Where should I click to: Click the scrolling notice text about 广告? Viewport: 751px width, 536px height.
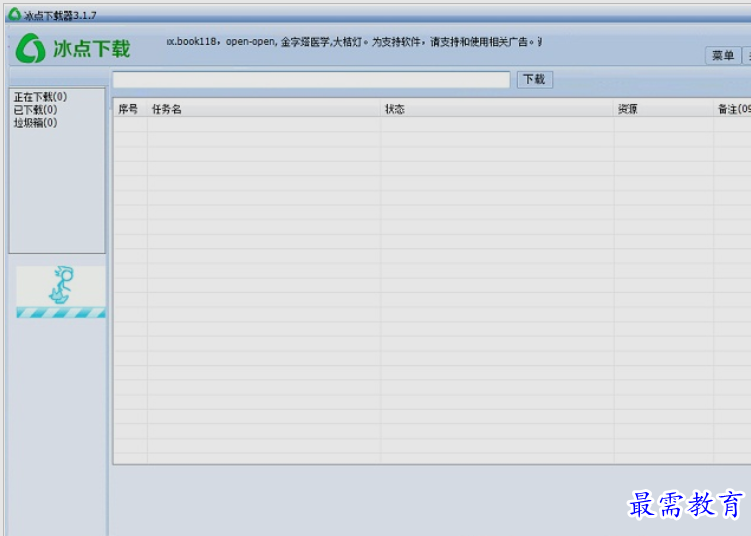click(x=354, y=42)
